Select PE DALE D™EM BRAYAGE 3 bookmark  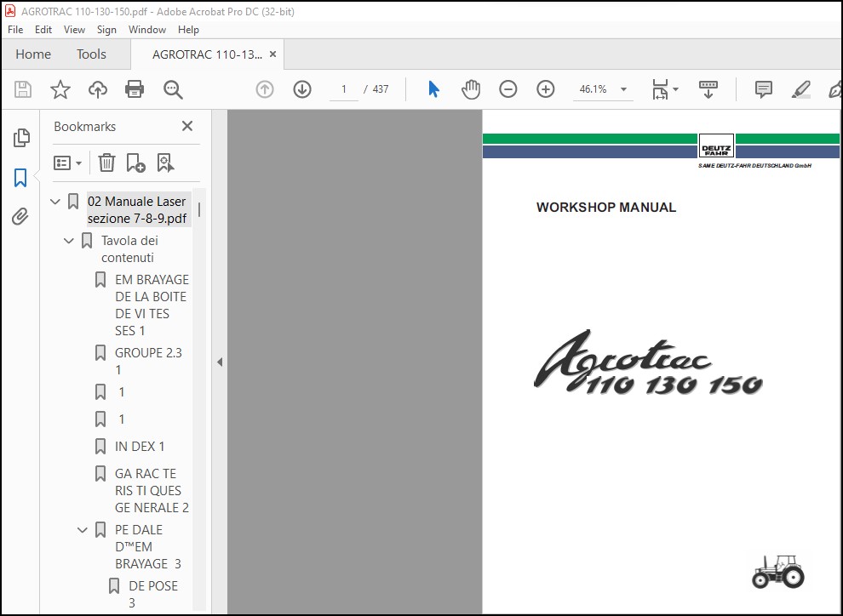(148, 547)
